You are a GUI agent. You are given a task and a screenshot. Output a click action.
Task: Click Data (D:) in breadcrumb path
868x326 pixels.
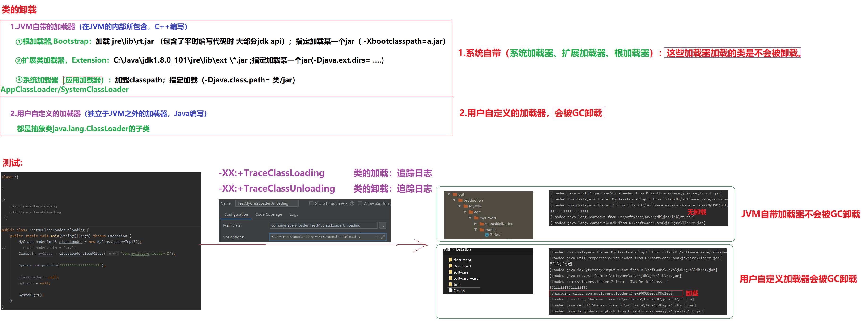tap(463, 250)
